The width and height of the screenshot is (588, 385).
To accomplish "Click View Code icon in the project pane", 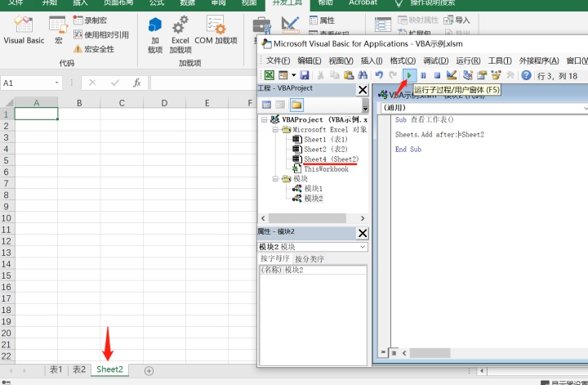I will (266, 105).
